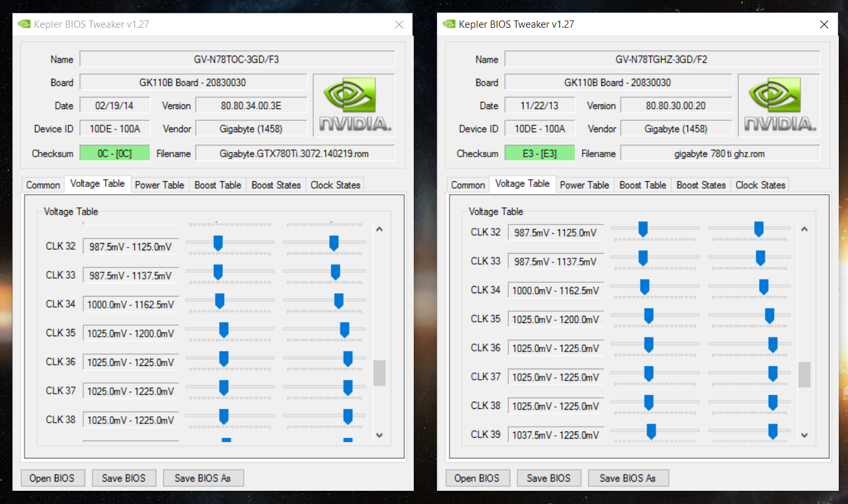Close the GV-N78TOC BIOS Tweaker window
Viewport: 848px width, 504px height.
[x=399, y=24]
